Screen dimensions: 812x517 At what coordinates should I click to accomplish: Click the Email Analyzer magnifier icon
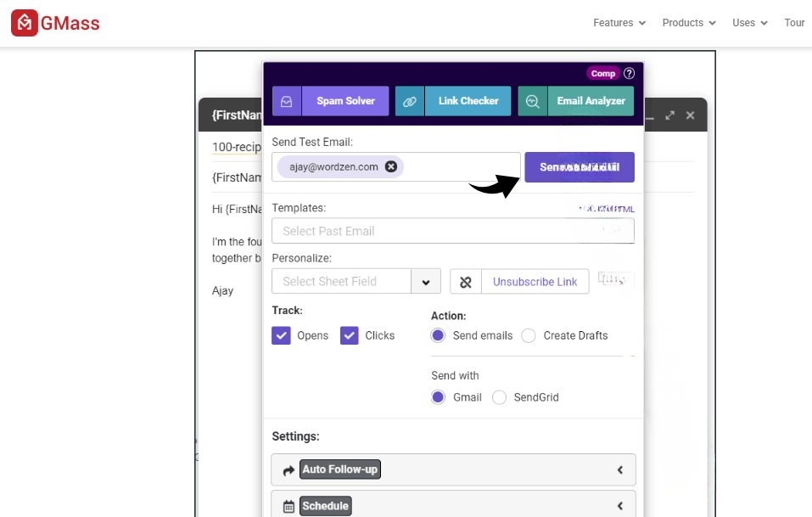[532, 101]
